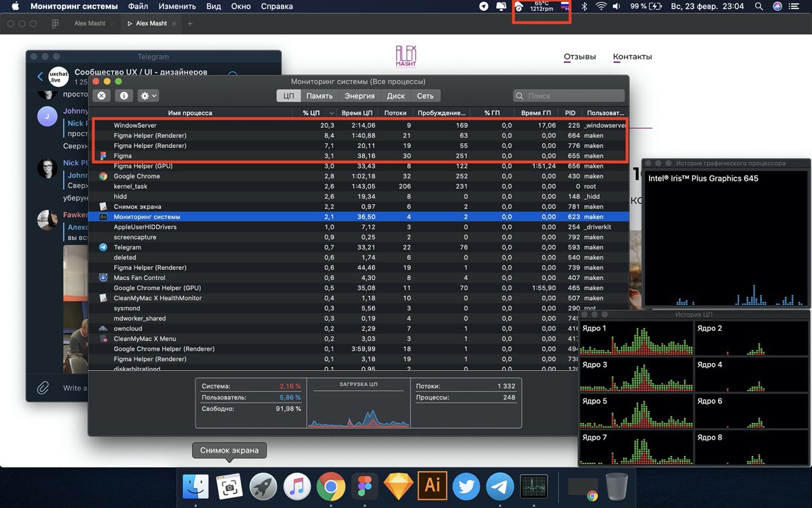
Task: Open the Окно menu
Action: (x=241, y=6)
